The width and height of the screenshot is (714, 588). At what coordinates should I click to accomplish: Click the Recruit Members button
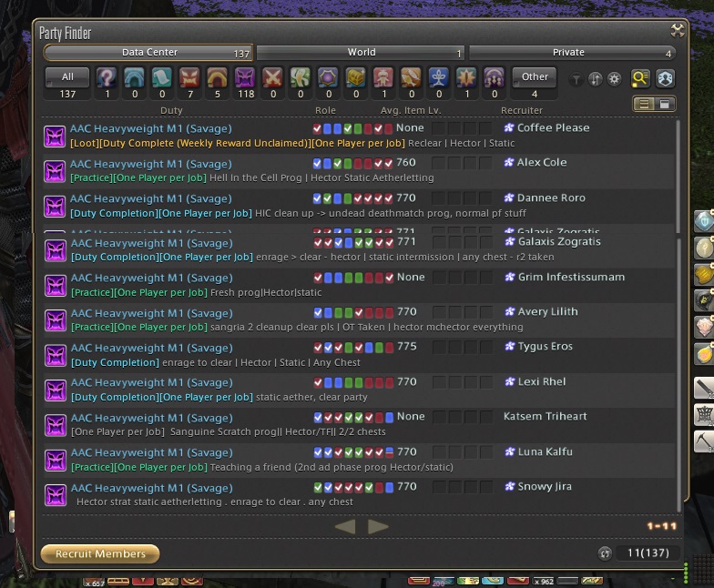click(x=100, y=553)
